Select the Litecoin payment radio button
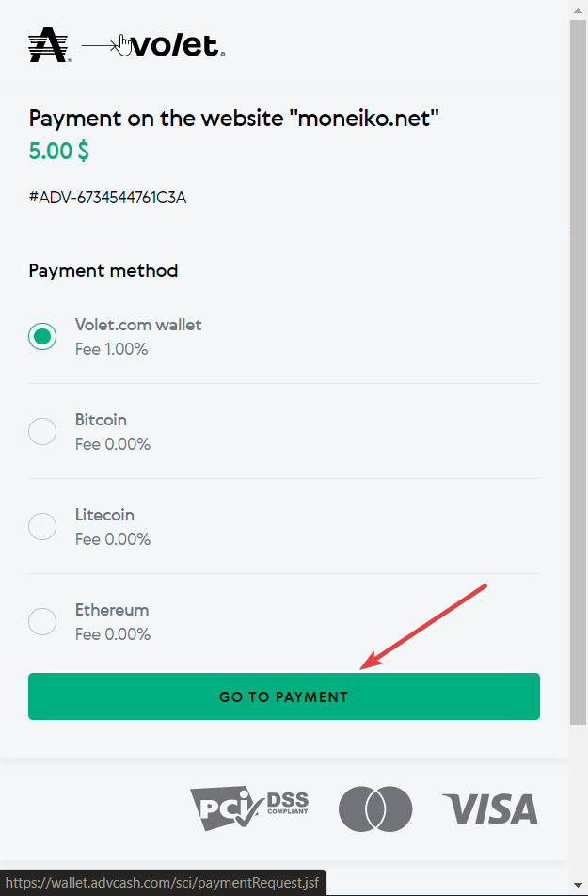Screen dimensions: 588x896 tap(42, 526)
